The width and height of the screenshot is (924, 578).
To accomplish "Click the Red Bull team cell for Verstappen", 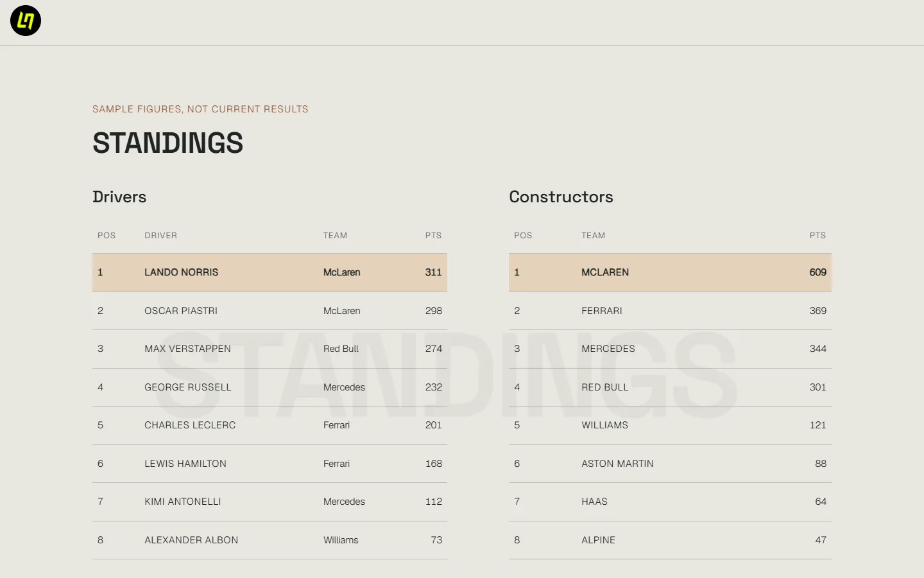I will point(341,349).
